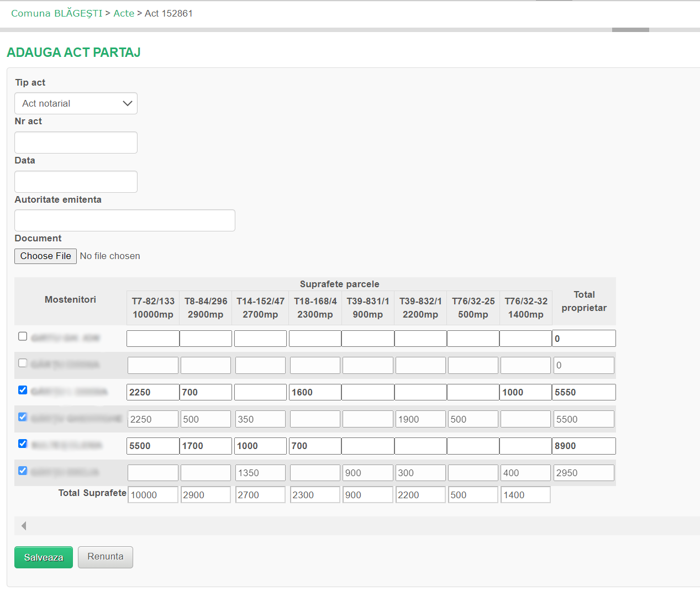Uncheck the heir row totaling 2950
This screenshot has width=700, height=591.
(23, 471)
